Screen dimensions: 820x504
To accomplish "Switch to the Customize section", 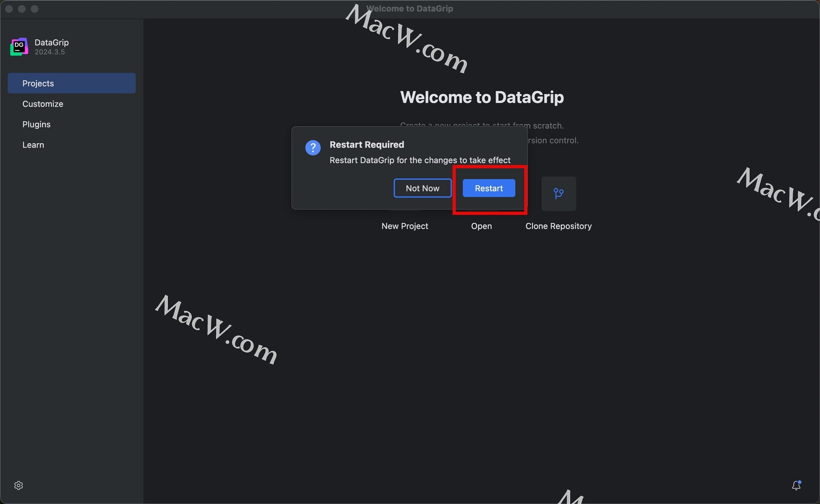I will pyautogui.click(x=72, y=104).
